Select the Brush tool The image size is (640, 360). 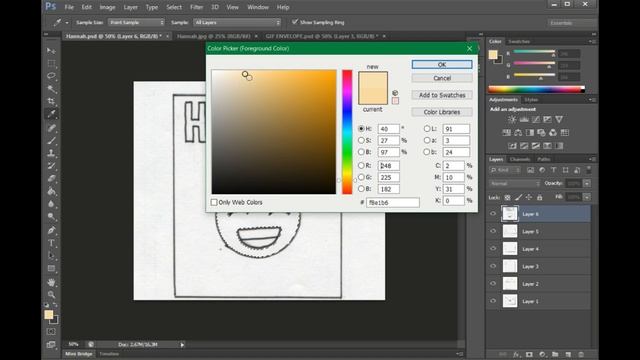pos(51,141)
